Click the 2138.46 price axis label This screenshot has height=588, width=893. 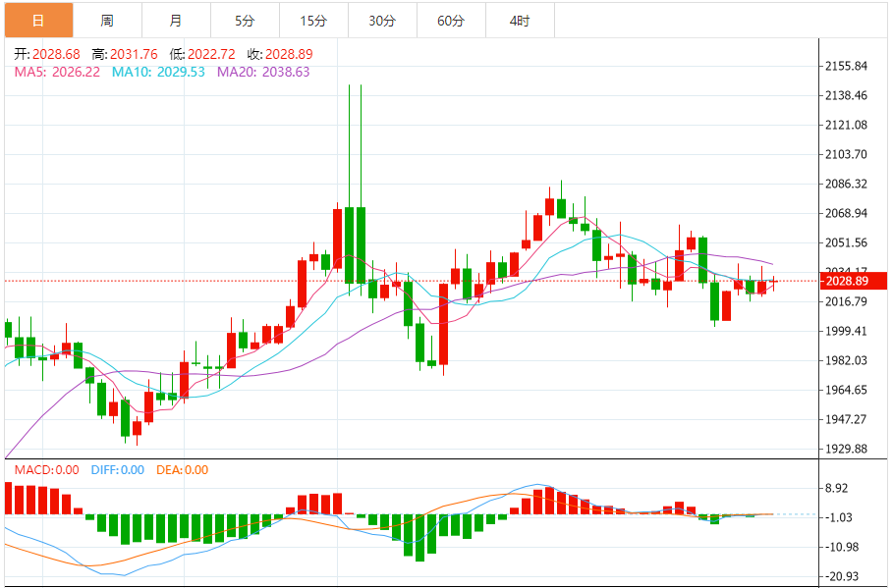click(x=846, y=95)
